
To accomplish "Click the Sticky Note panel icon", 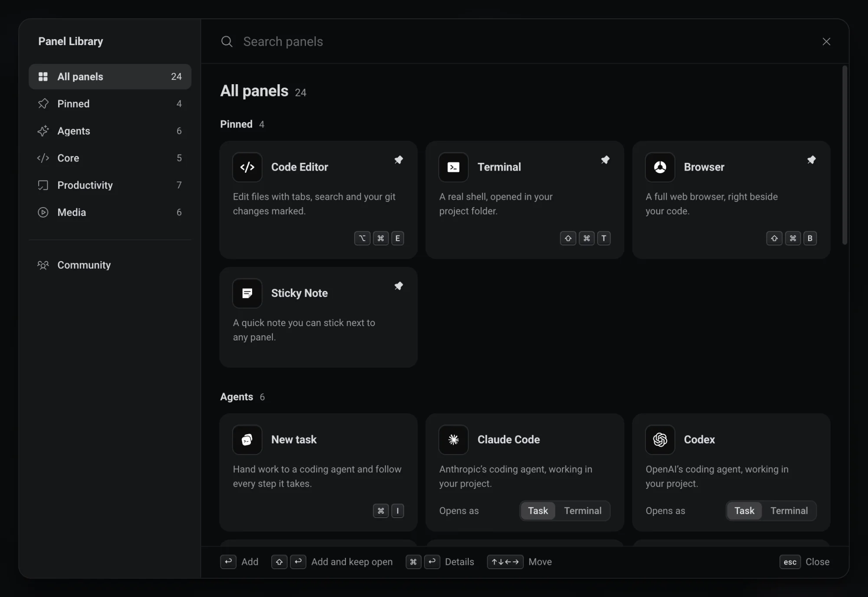I will pos(247,293).
